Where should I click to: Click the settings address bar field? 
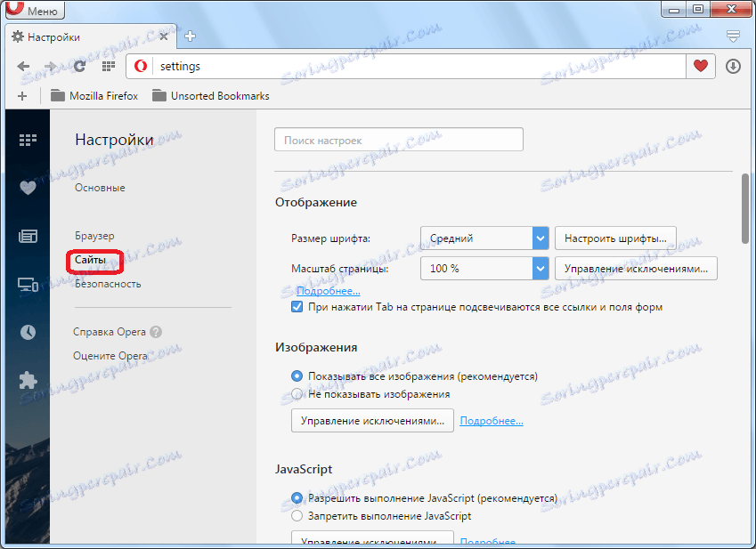pyautogui.click(x=419, y=66)
